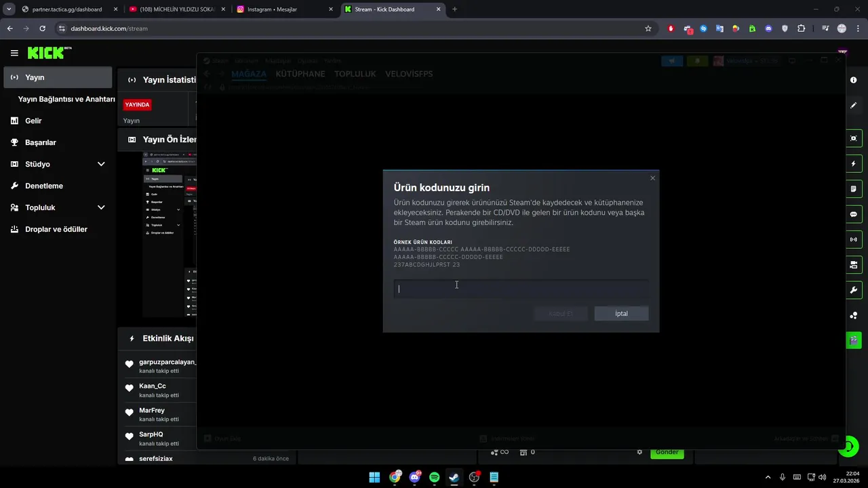Screen dimensions: 868x488
Task: Open Droplar ve ödüller
Action: pyautogui.click(x=58, y=229)
